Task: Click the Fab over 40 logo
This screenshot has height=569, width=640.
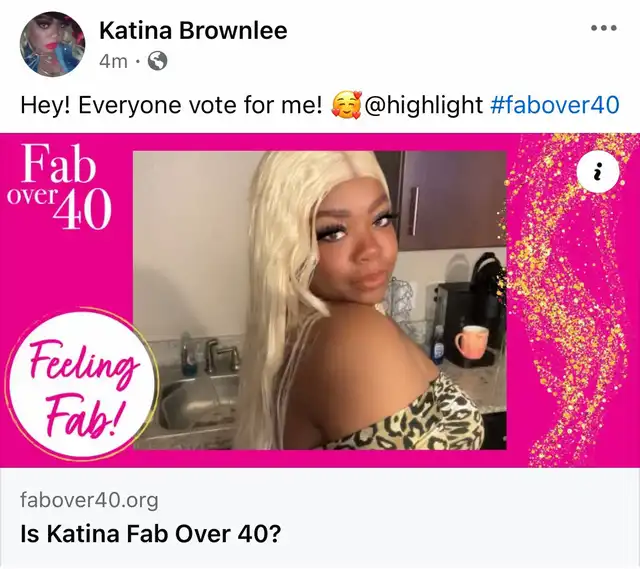Action: (60, 186)
